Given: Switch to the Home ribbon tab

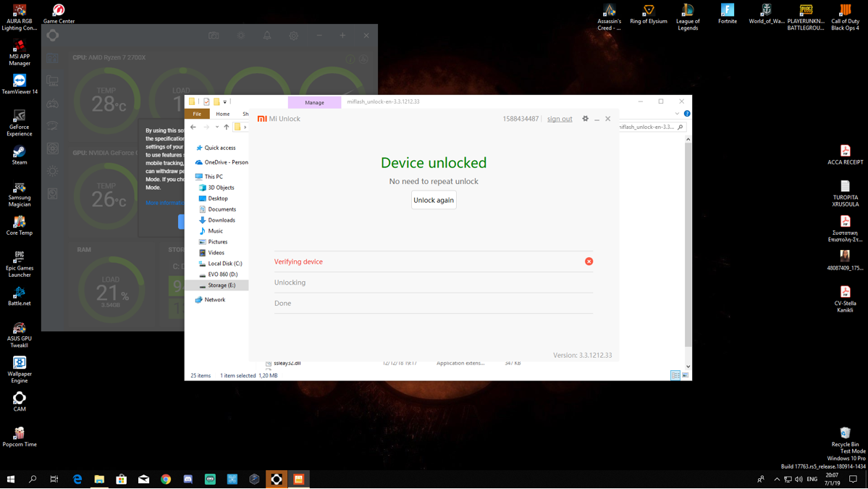Looking at the screenshot, I should tap(222, 114).
